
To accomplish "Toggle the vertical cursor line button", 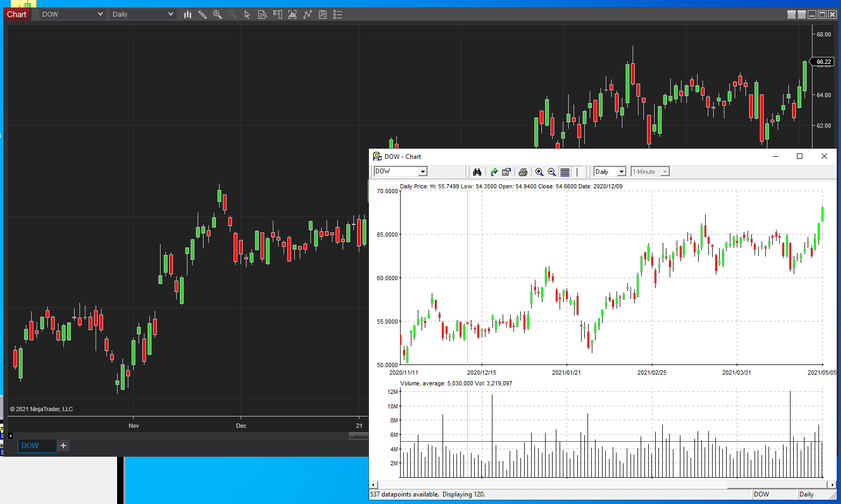I will pyautogui.click(x=577, y=172).
